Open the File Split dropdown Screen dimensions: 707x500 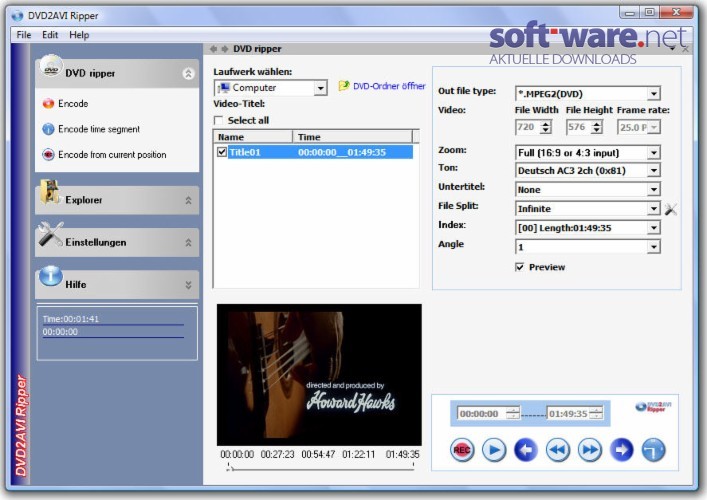point(654,208)
